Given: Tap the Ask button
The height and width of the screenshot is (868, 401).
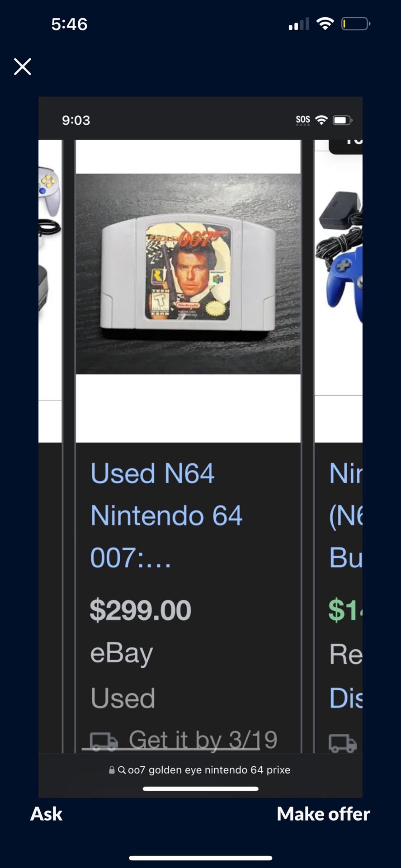Looking at the screenshot, I should pyautogui.click(x=46, y=814).
